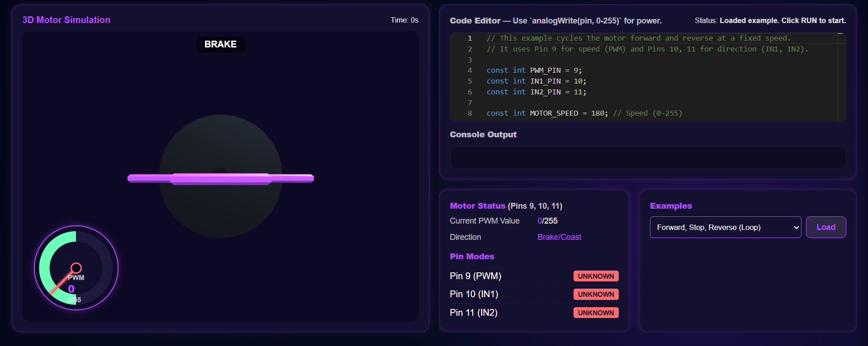Screen dimensions: 868x346
Task: Click the UNKNOWN badge for Pin 11 (IN2)
Action: click(x=596, y=313)
